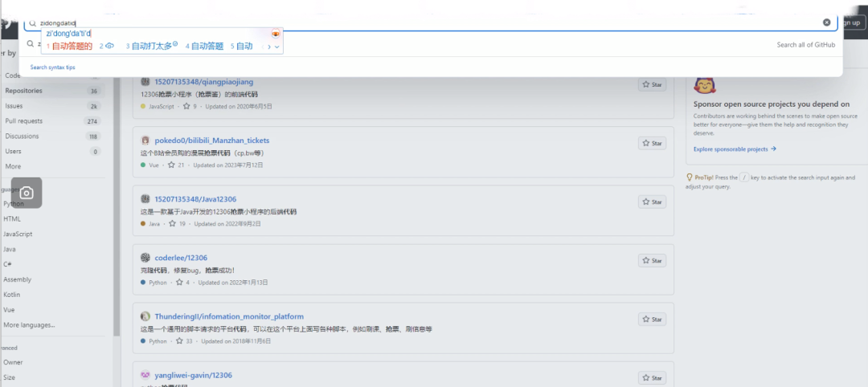
Task: Expand More languages... list
Action: click(29, 325)
